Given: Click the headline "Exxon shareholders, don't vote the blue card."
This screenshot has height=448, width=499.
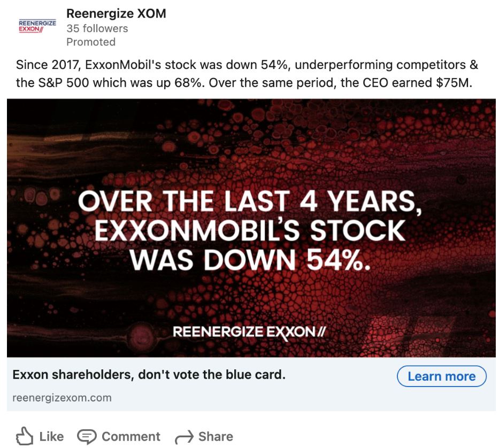Looking at the screenshot, I should pos(149,375).
